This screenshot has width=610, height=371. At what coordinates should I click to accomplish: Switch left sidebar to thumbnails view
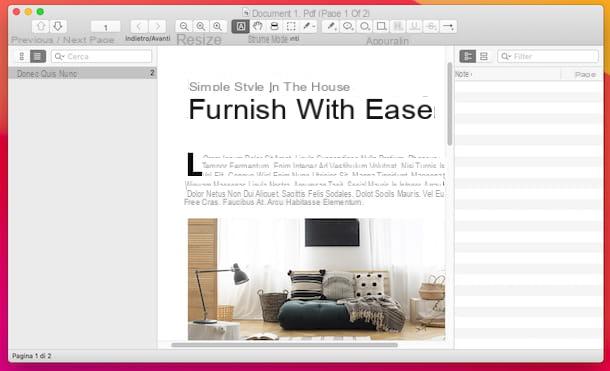coord(22,56)
